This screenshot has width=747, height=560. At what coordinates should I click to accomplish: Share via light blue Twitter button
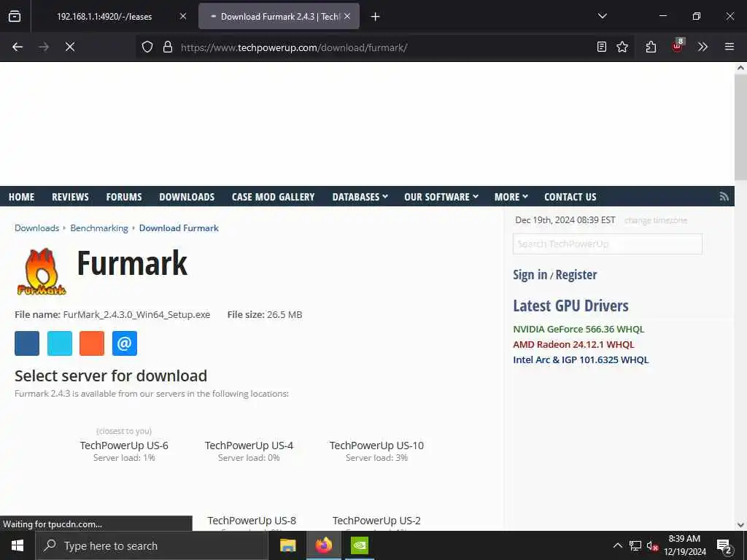pyautogui.click(x=60, y=343)
